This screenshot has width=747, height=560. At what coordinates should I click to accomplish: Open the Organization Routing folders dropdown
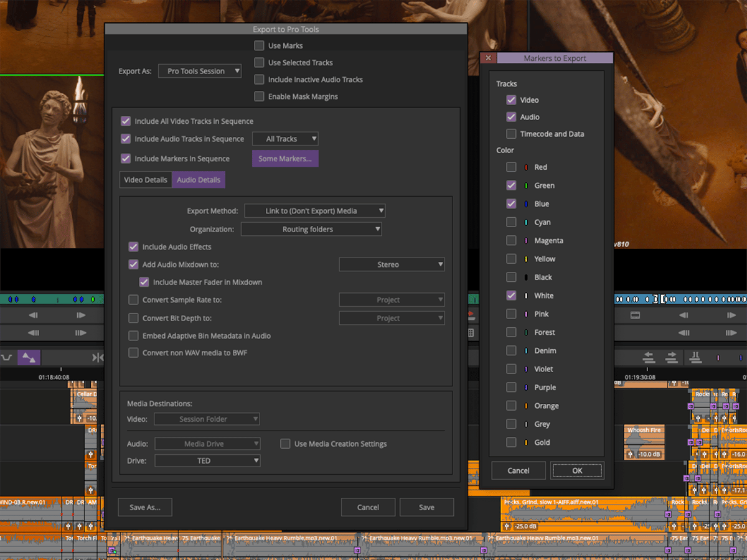[x=311, y=229]
